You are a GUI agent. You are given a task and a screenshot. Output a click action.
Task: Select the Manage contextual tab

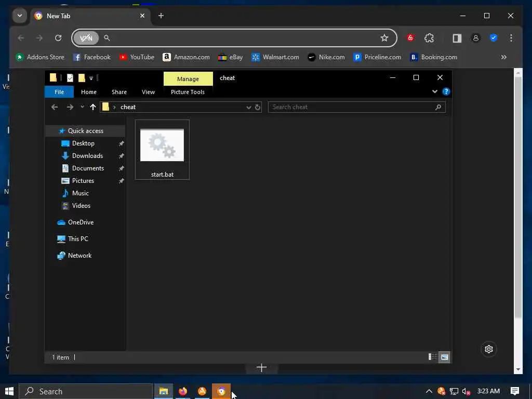tap(188, 79)
